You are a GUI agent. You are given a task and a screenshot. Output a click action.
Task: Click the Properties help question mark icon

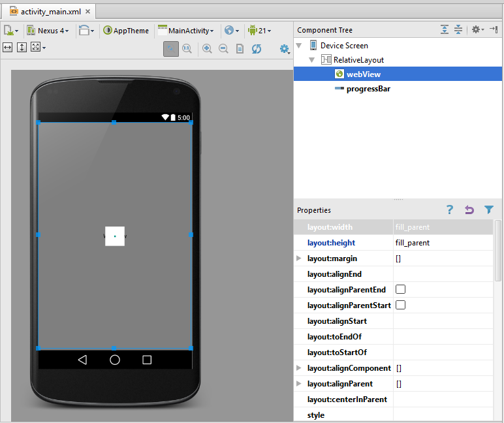[449, 210]
